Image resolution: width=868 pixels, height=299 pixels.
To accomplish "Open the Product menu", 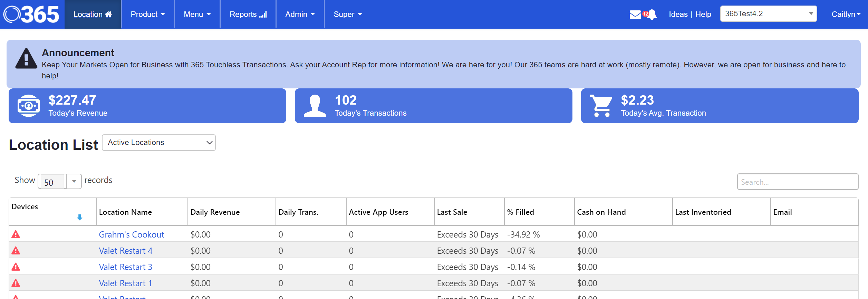I will pyautogui.click(x=147, y=15).
